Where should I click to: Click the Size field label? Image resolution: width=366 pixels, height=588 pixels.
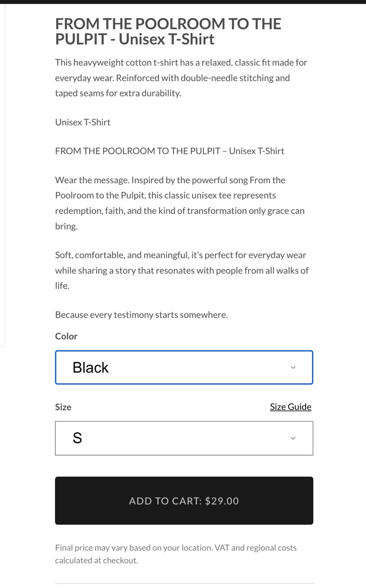pyautogui.click(x=63, y=407)
